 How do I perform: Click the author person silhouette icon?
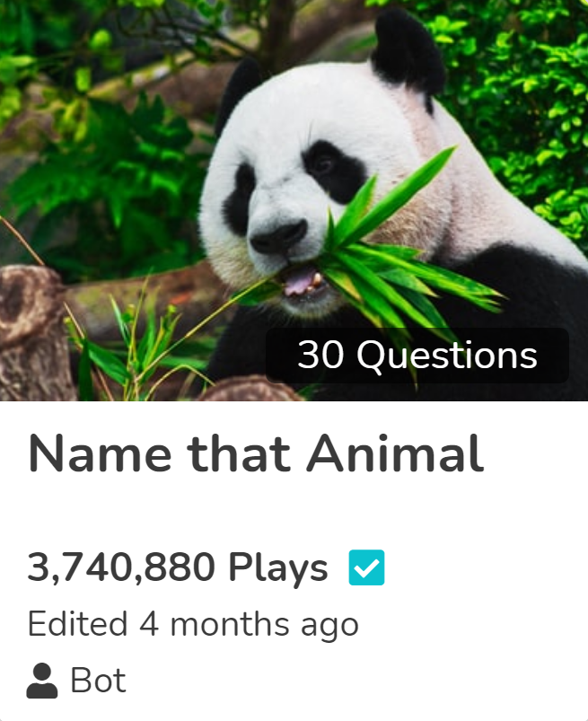click(x=42, y=681)
